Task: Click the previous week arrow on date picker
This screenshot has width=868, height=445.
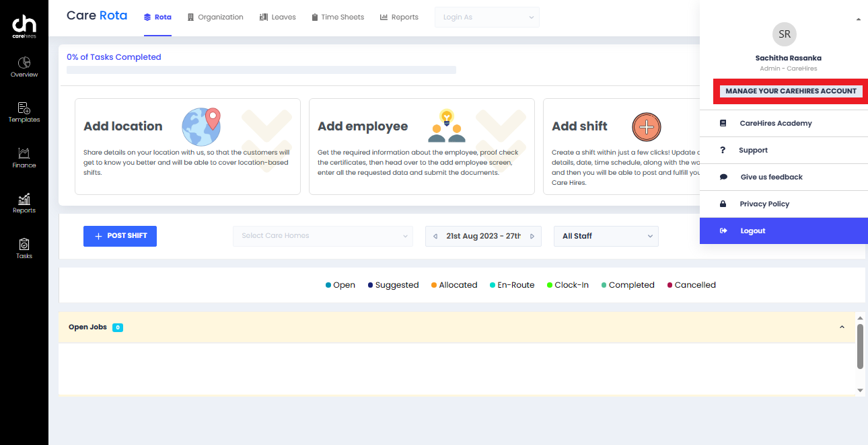Action: point(435,236)
